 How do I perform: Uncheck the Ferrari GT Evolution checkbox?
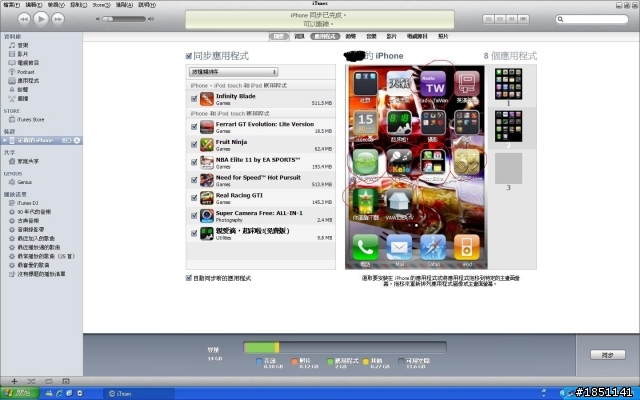194,127
